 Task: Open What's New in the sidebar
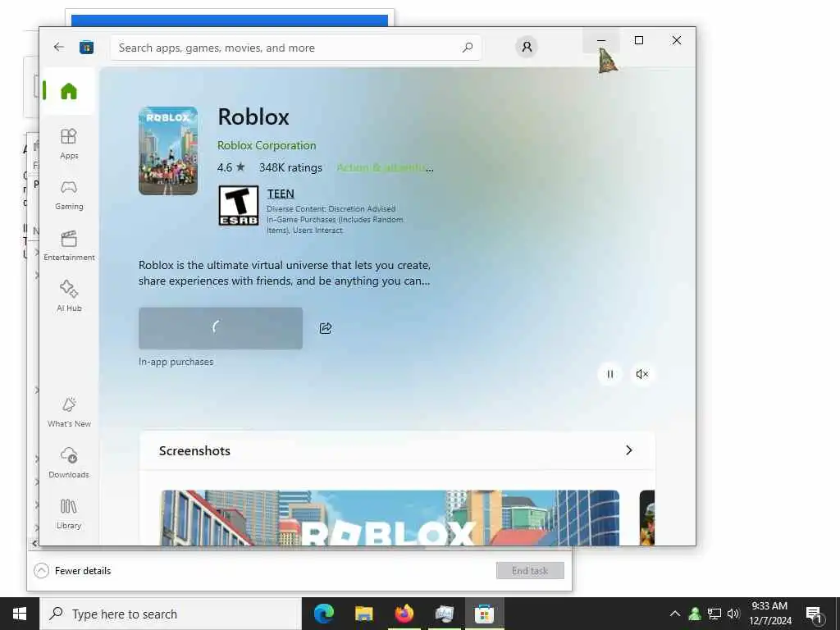(69, 413)
